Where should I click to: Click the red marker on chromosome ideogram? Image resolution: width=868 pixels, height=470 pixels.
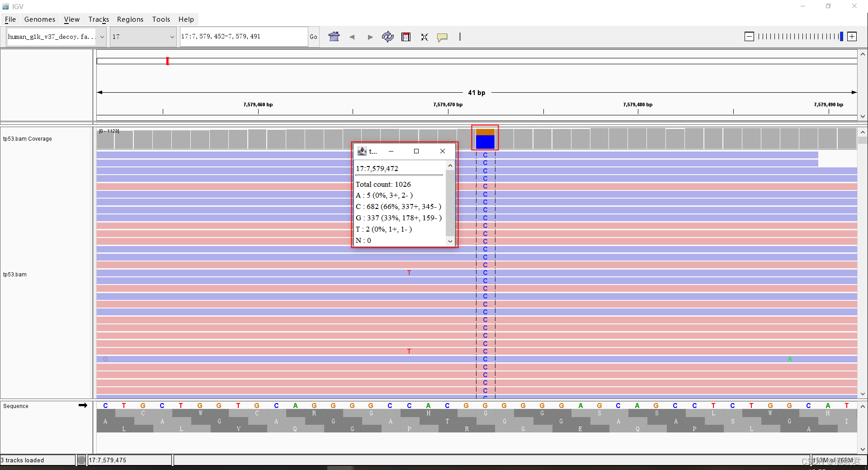coord(167,61)
